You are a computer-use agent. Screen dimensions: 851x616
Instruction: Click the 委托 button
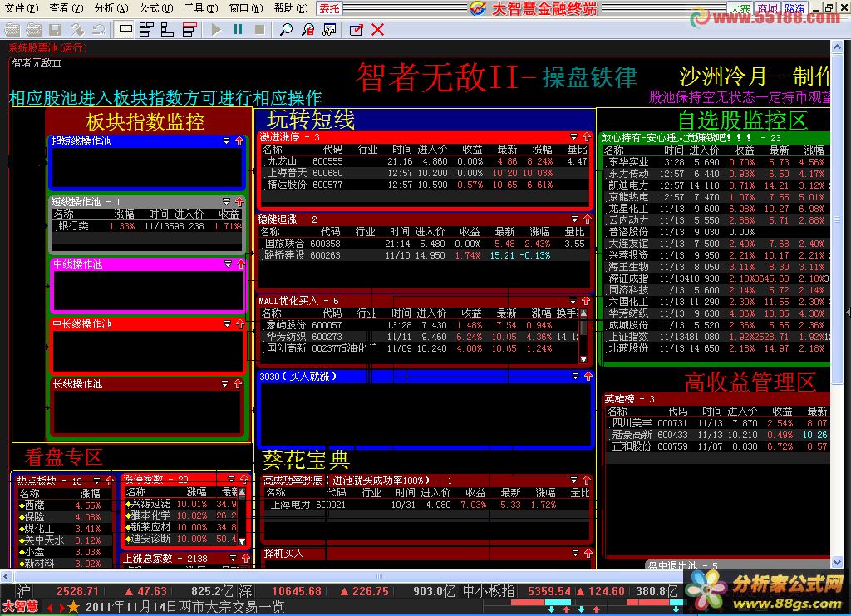329,8
